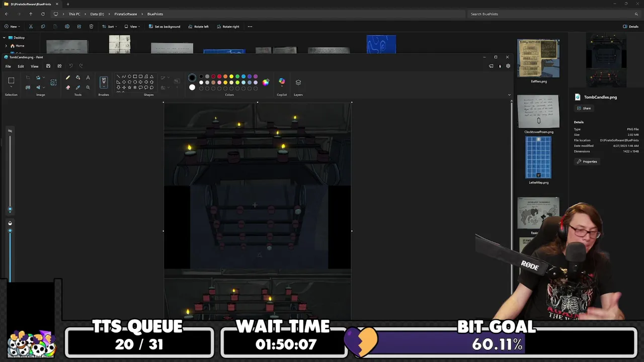Click the Properties button in Details pane
The width and height of the screenshot is (644, 362).
(587, 161)
